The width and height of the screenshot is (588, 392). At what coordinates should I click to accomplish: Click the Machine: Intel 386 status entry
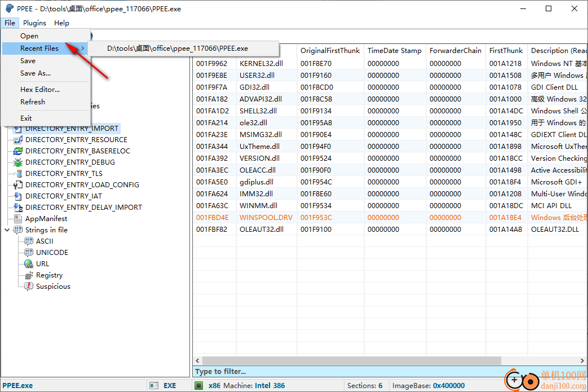point(254,386)
